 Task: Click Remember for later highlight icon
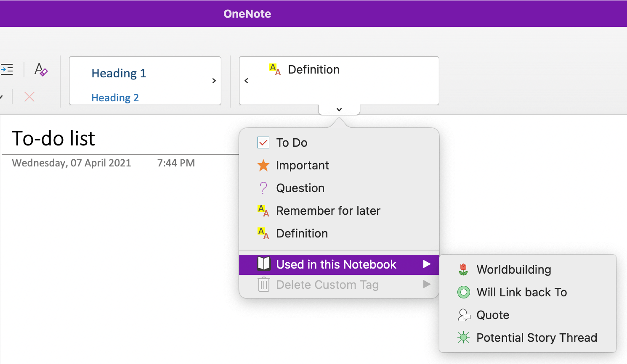pos(263,211)
